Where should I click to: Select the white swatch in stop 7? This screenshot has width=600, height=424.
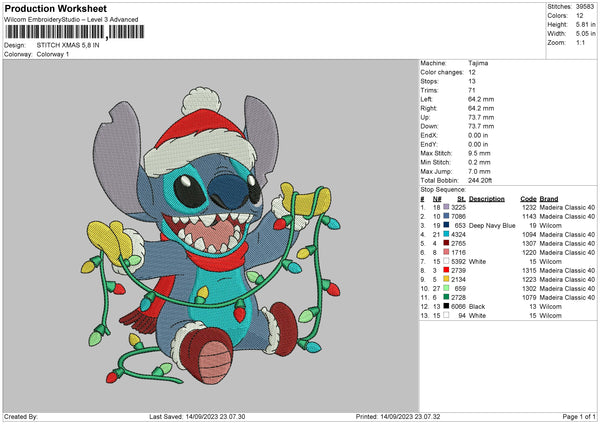coord(446,261)
